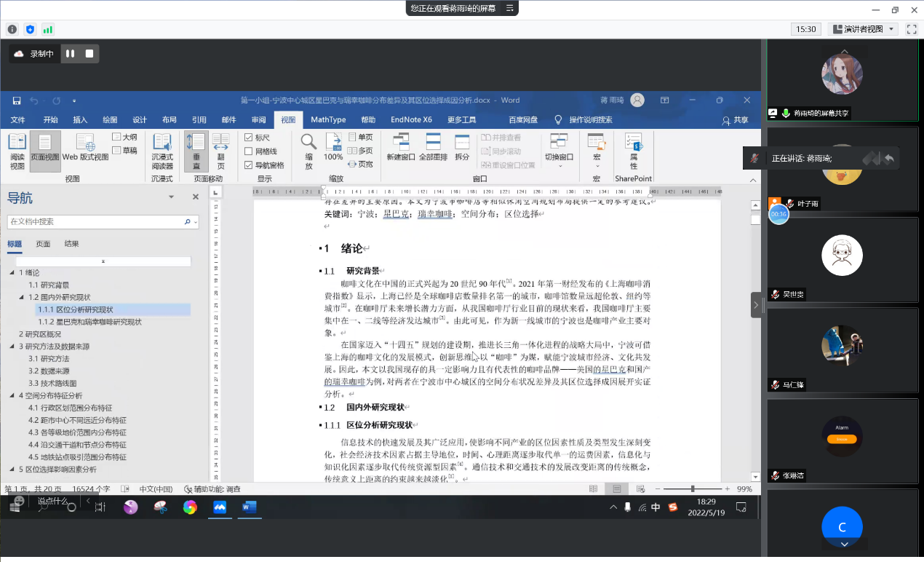This screenshot has height=562, width=924.
Task: Launch the 沉浸式阅读器 immersive reader
Action: coord(162,150)
